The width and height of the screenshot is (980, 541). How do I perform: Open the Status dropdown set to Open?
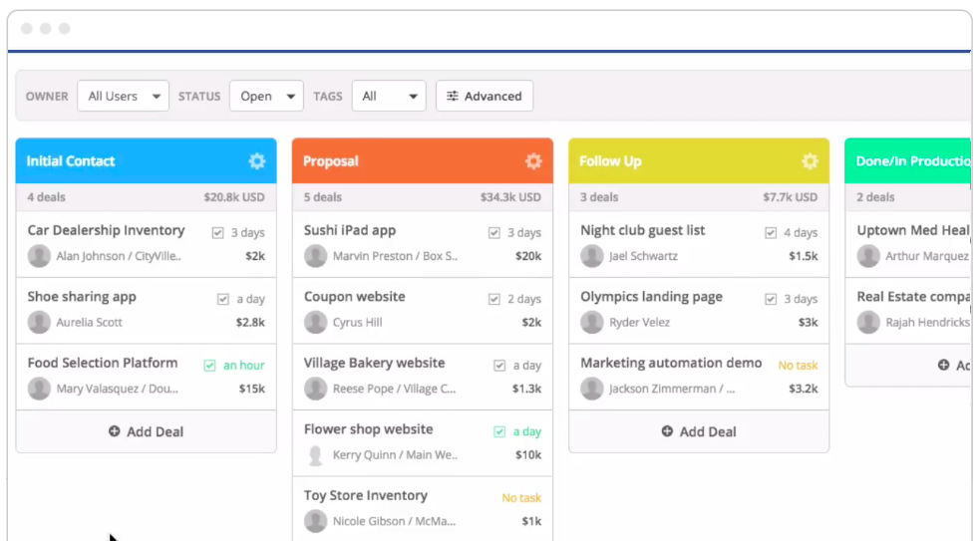266,97
